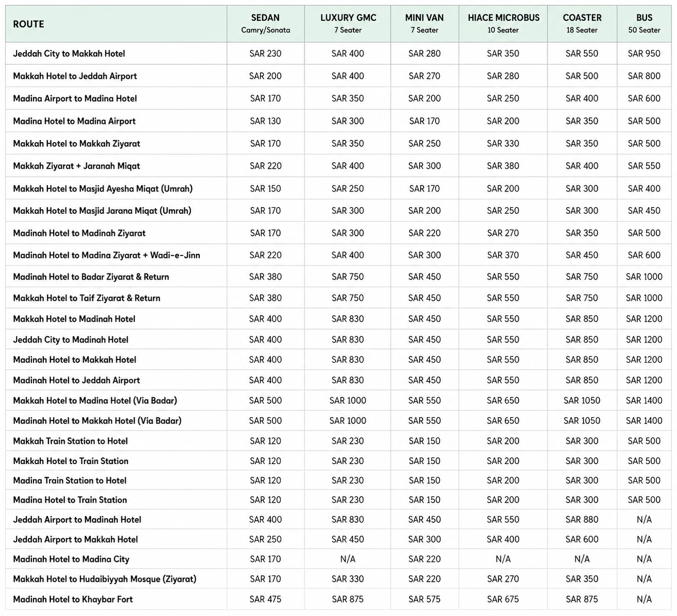The width and height of the screenshot is (677, 616).
Task: Click SAR 880 Coaster price for Jeddah Airport to Madinah Hotel
Action: (x=582, y=520)
